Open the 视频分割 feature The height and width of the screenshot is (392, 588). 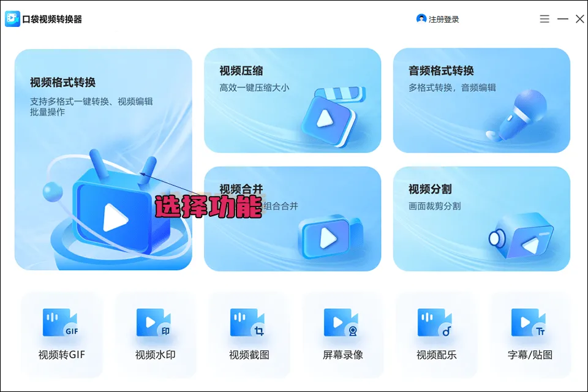482,221
